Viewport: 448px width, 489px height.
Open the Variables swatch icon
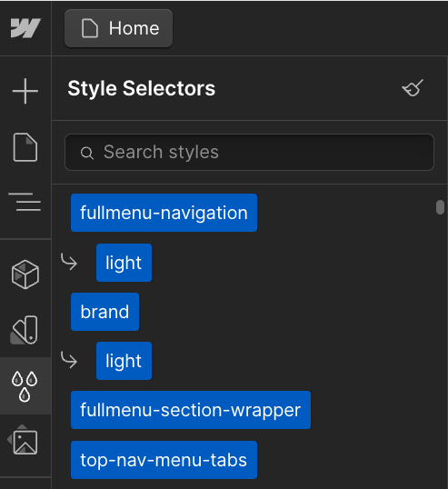pyautogui.click(x=25, y=330)
